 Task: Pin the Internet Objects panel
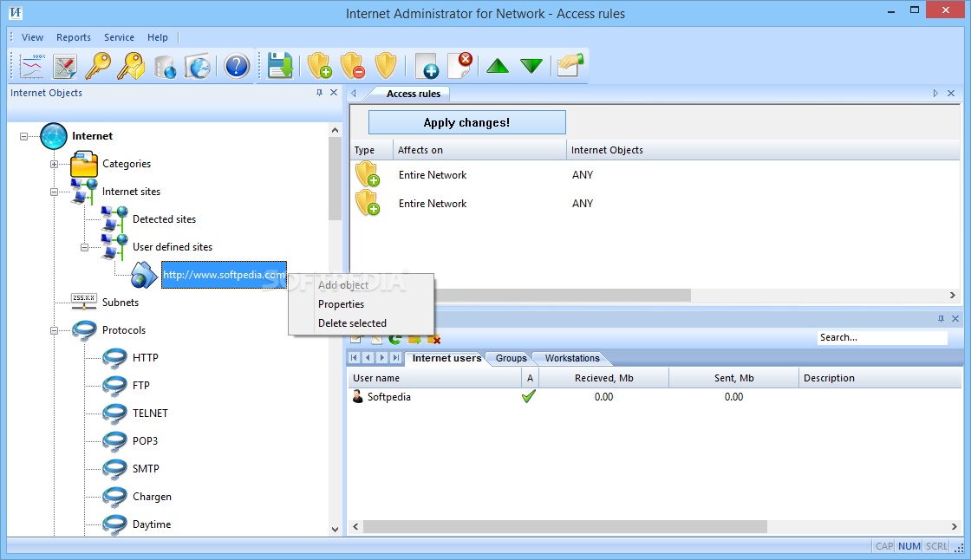pyautogui.click(x=320, y=92)
